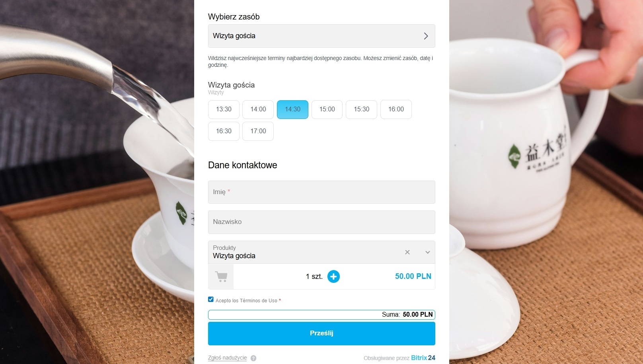Select the 13:30 time slot

point(224,109)
